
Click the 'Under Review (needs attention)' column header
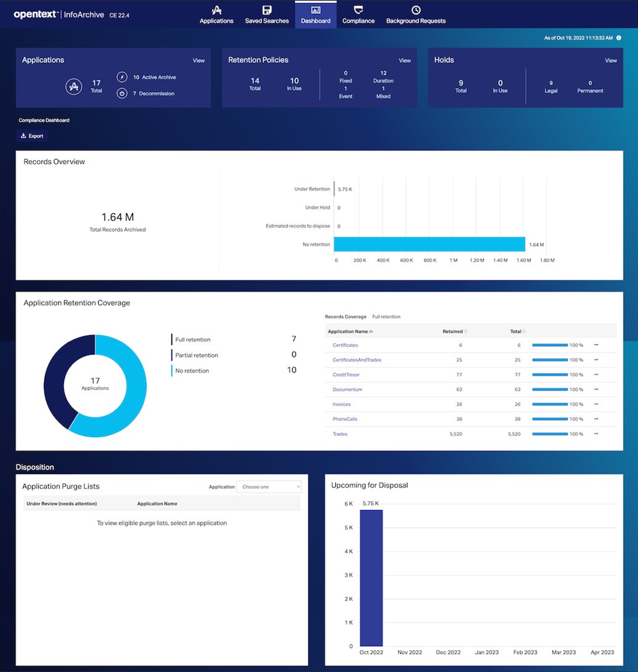pyautogui.click(x=62, y=504)
